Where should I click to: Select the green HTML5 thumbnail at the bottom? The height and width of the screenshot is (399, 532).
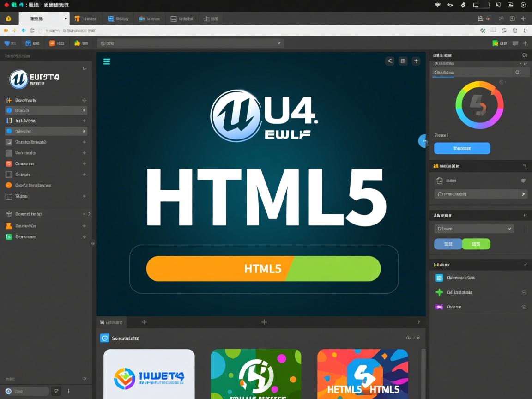click(256, 374)
